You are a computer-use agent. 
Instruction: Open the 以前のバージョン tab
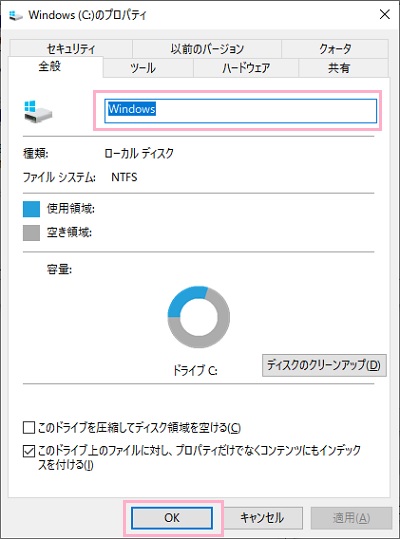pos(207,49)
